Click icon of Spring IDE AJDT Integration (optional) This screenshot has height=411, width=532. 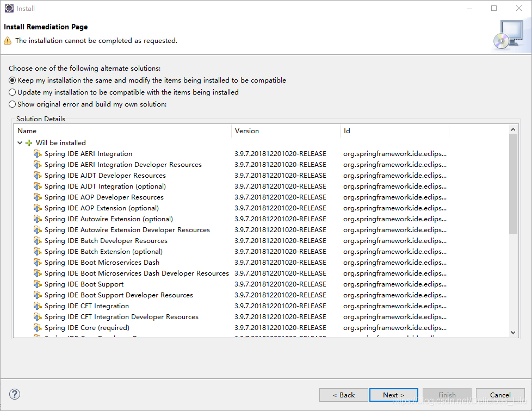tap(38, 186)
